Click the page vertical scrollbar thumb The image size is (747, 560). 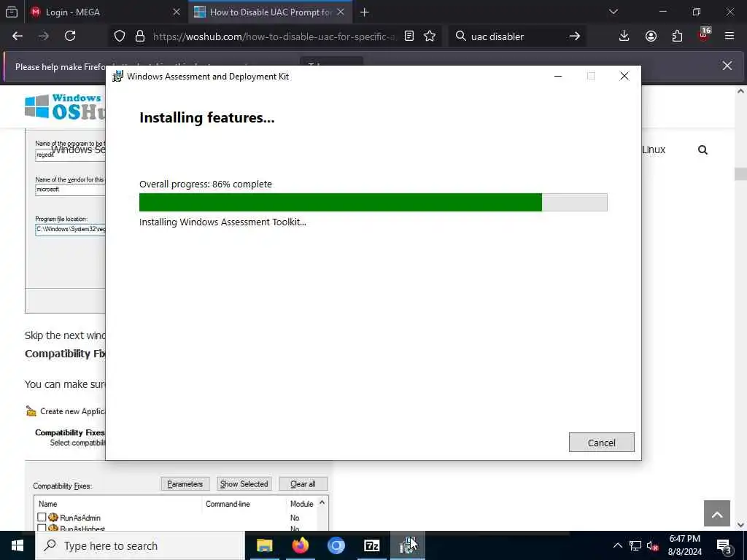click(741, 174)
